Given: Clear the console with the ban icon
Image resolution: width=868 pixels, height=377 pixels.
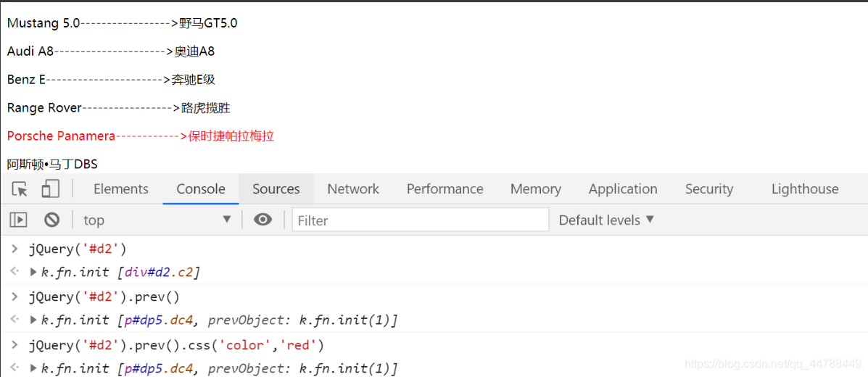Looking at the screenshot, I should [x=52, y=220].
